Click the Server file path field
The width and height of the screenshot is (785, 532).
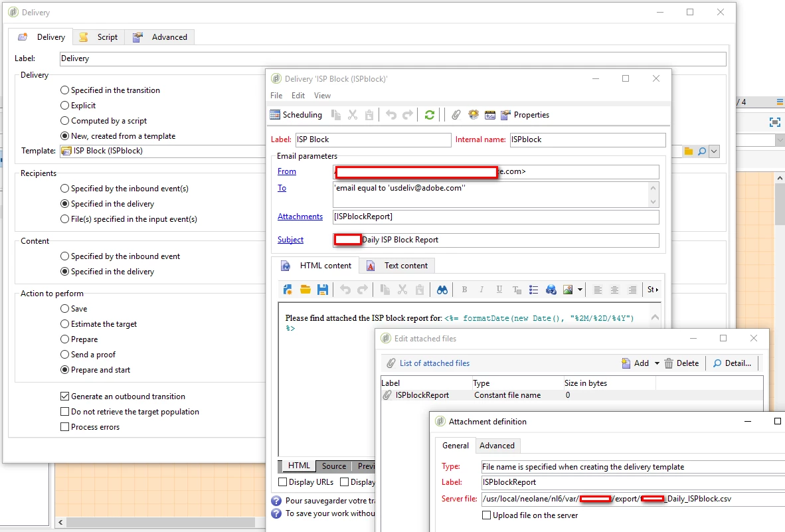tap(633, 499)
